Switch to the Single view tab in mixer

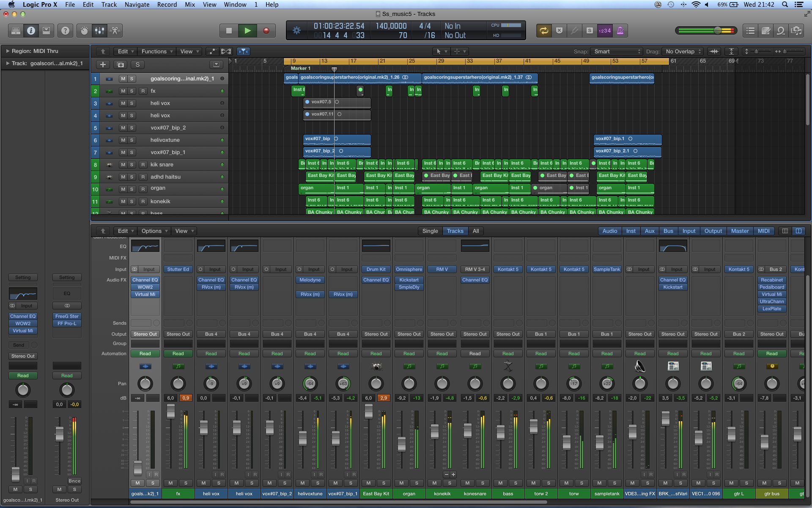click(430, 231)
